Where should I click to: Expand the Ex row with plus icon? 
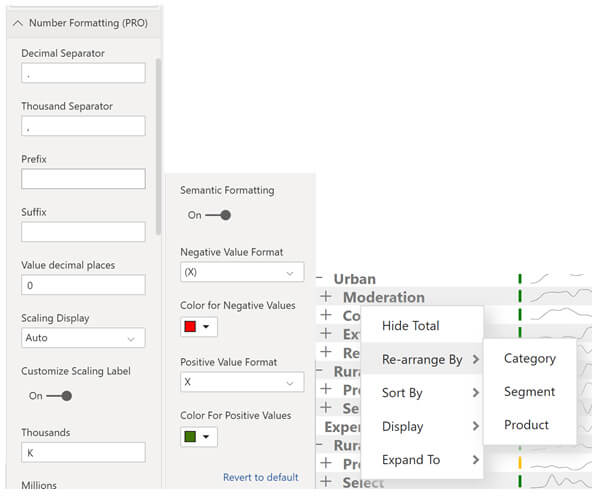[x=326, y=333]
